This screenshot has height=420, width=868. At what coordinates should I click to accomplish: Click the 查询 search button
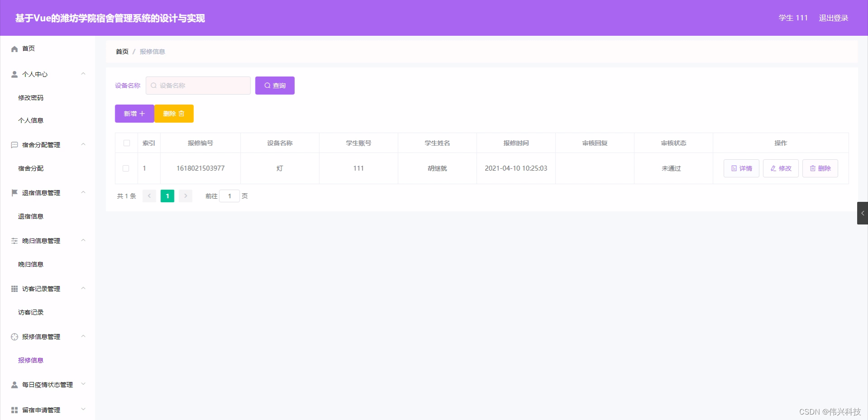pos(274,85)
